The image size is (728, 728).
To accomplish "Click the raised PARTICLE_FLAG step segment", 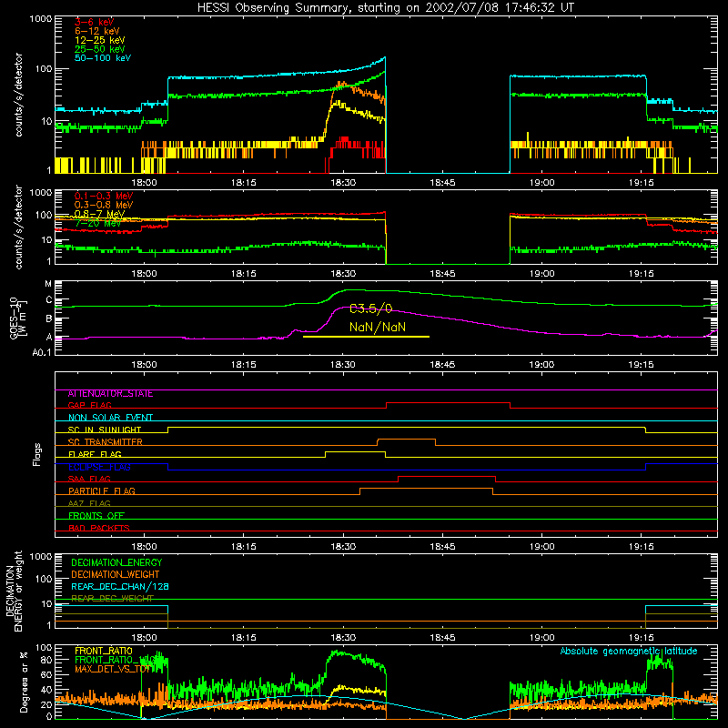I will [426, 489].
